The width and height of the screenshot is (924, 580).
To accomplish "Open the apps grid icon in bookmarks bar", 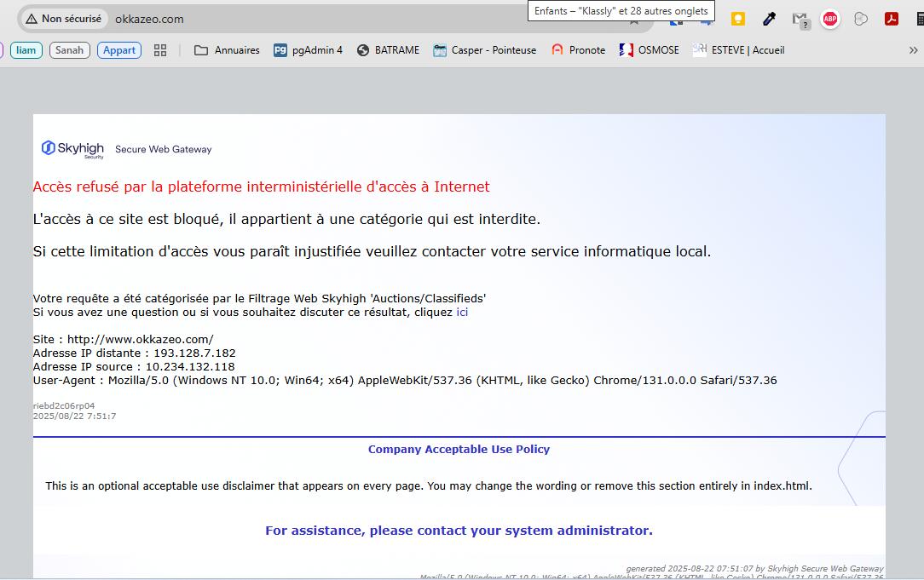I will (160, 50).
